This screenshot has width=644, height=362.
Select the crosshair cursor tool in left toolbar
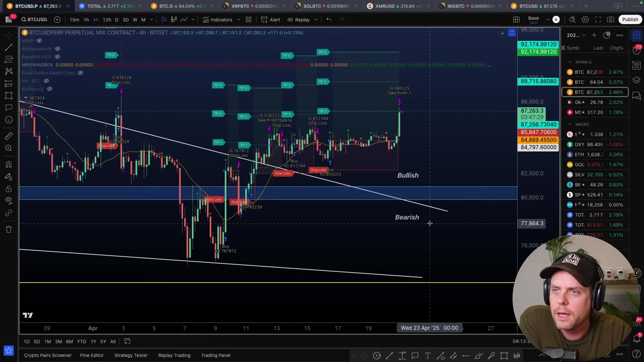(9, 35)
